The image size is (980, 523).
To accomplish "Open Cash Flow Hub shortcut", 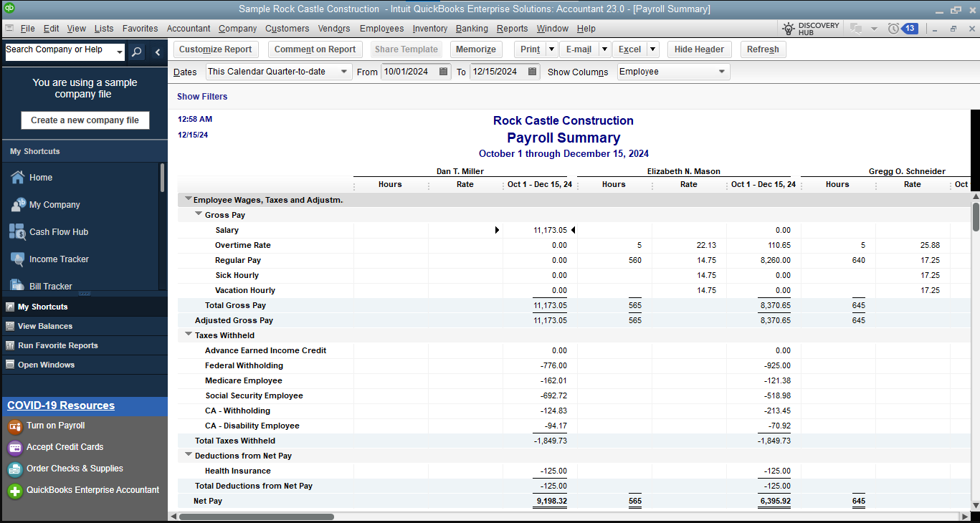I will tap(58, 232).
